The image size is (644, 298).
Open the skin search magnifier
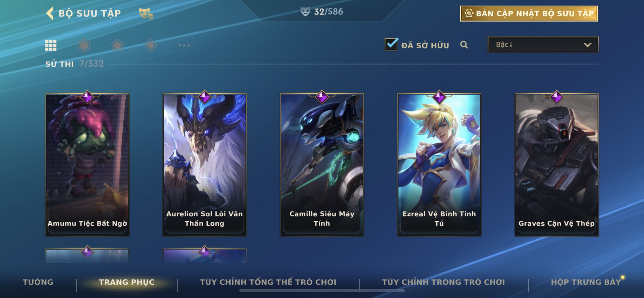point(464,45)
